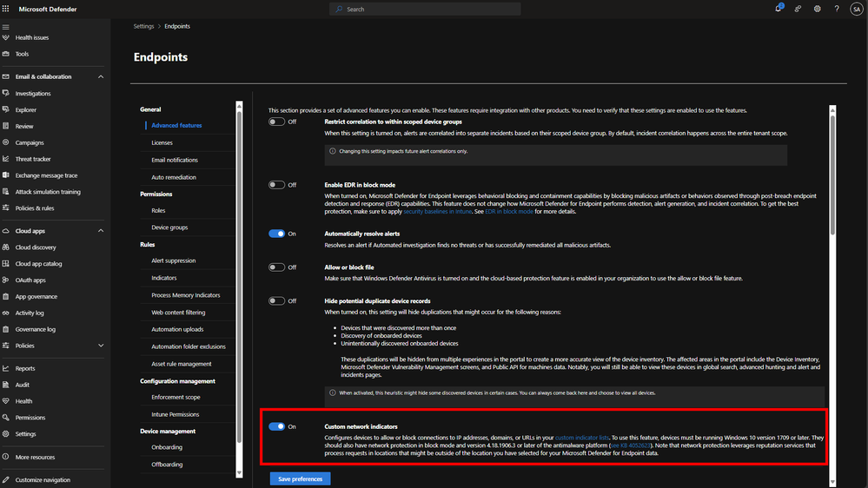868x488 pixels.
Task: Open notifications bell icon
Action: tap(779, 9)
